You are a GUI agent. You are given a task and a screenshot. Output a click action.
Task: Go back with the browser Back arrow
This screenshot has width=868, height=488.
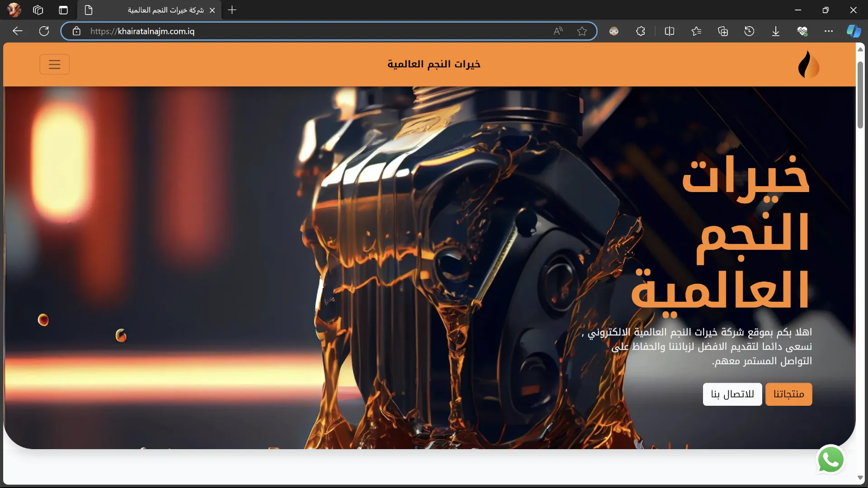coord(18,31)
